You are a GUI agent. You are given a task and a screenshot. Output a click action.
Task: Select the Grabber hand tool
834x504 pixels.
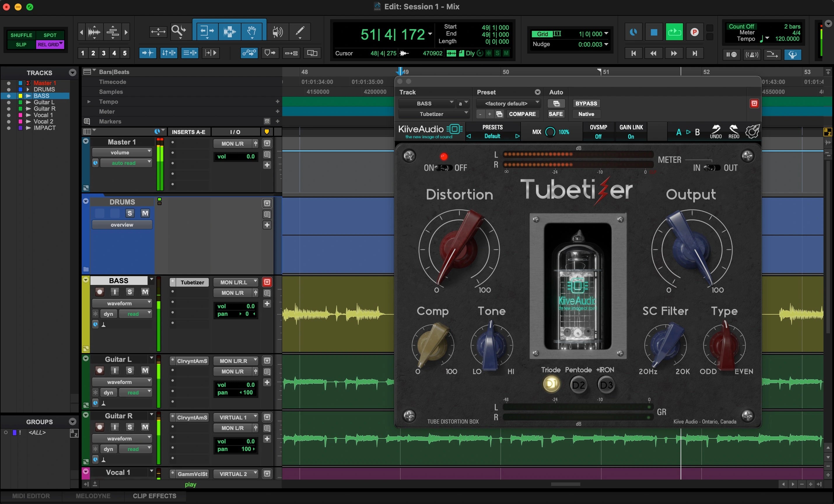click(x=251, y=32)
